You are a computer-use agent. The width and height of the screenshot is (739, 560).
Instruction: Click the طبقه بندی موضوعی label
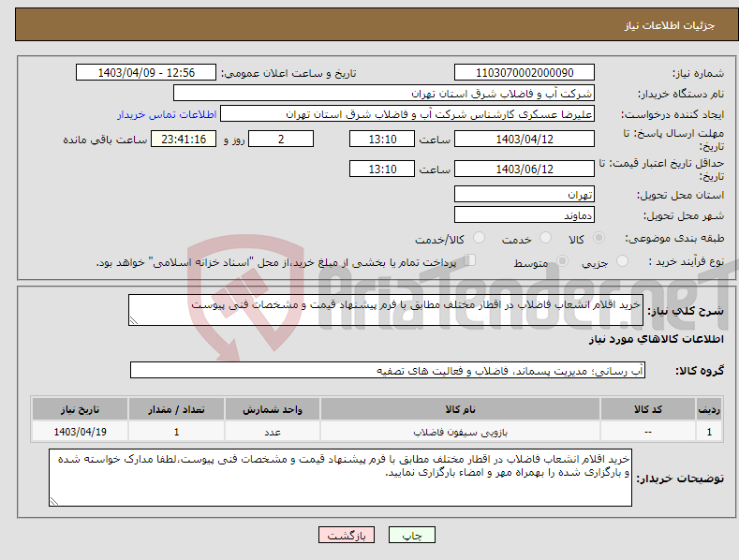[674, 239]
